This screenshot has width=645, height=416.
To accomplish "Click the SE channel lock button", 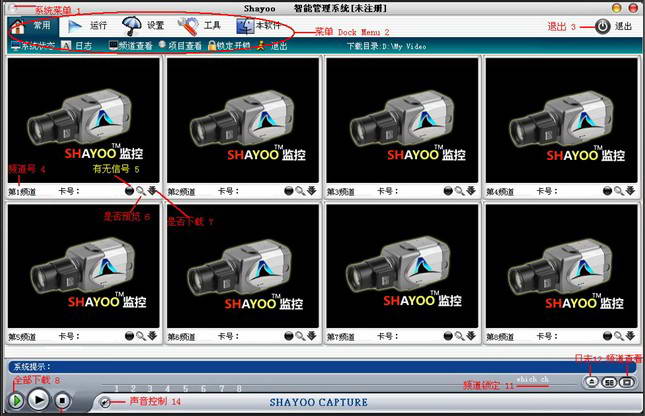I will 609,382.
